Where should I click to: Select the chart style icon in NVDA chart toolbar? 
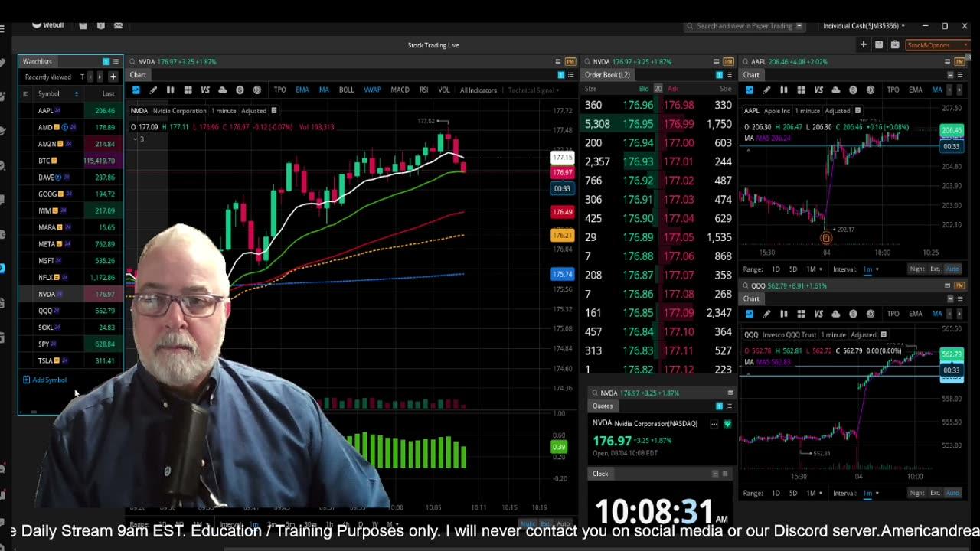coord(136,90)
